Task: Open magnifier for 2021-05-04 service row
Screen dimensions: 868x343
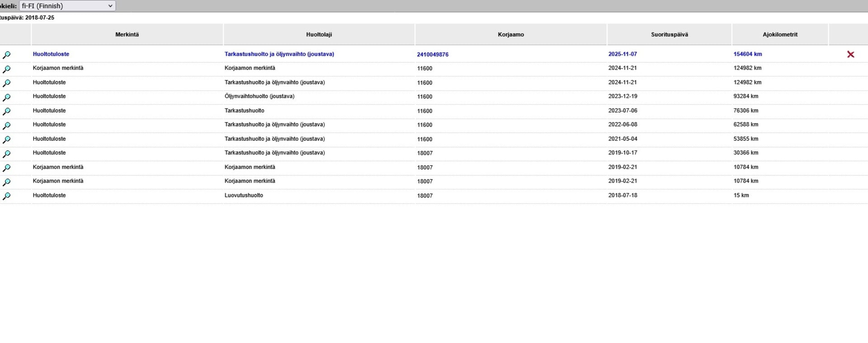Action: (x=7, y=140)
